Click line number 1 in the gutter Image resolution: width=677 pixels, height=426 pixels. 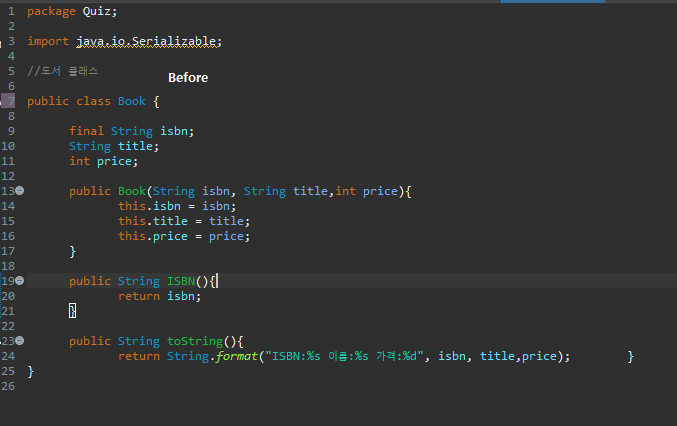tap(11, 11)
